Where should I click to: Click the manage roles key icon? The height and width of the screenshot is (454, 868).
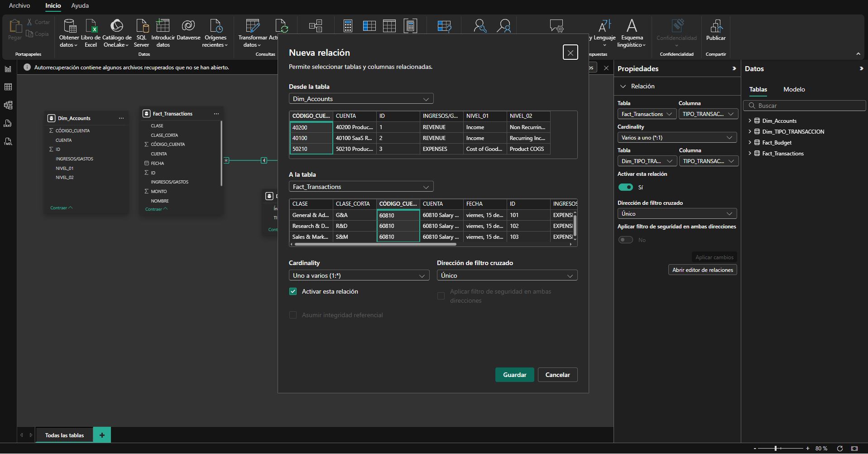[480, 26]
